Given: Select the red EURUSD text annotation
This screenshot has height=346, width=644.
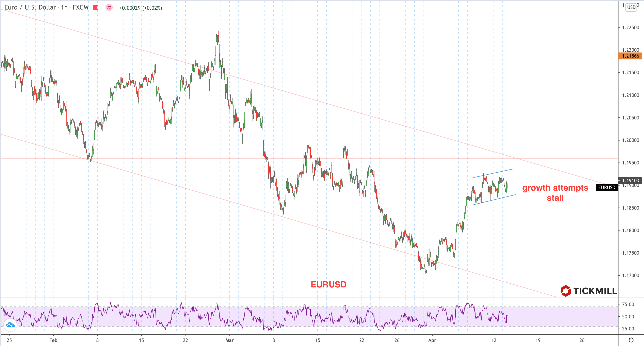Looking at the screenshot, I should pos(328,284).
